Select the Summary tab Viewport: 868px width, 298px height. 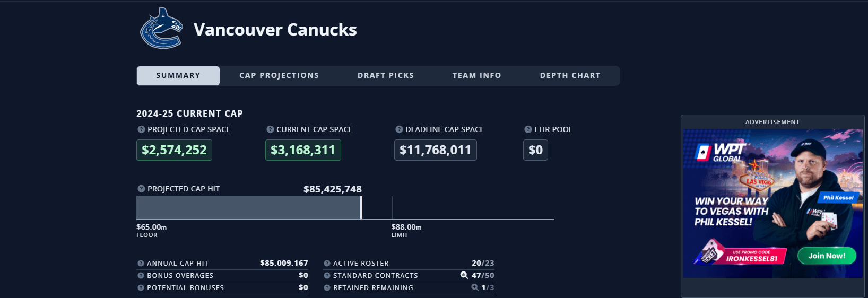[x=178, y=76]
